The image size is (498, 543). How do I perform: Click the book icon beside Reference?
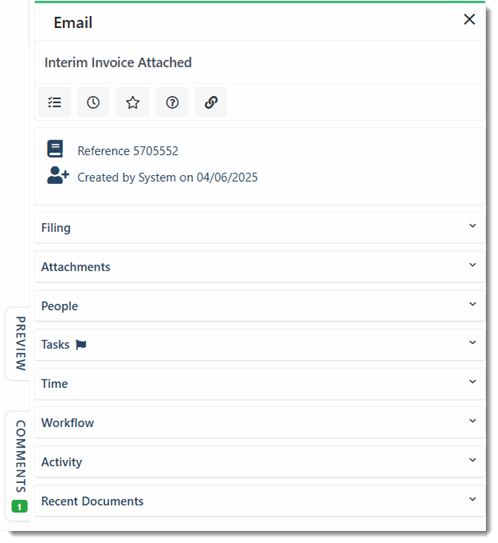pyautogui.click(x=55, y=149)
